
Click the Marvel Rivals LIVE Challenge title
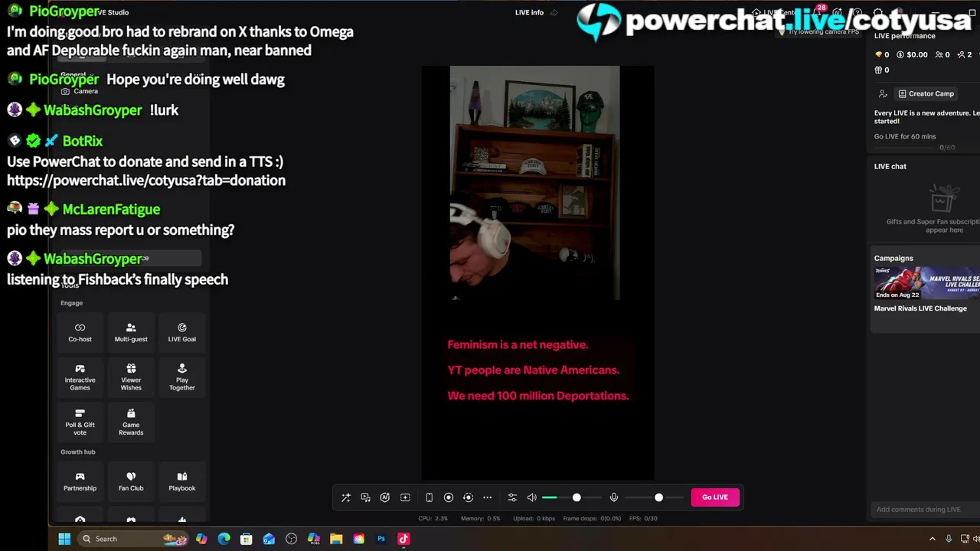pyautogui.click(x=920, y=308)
